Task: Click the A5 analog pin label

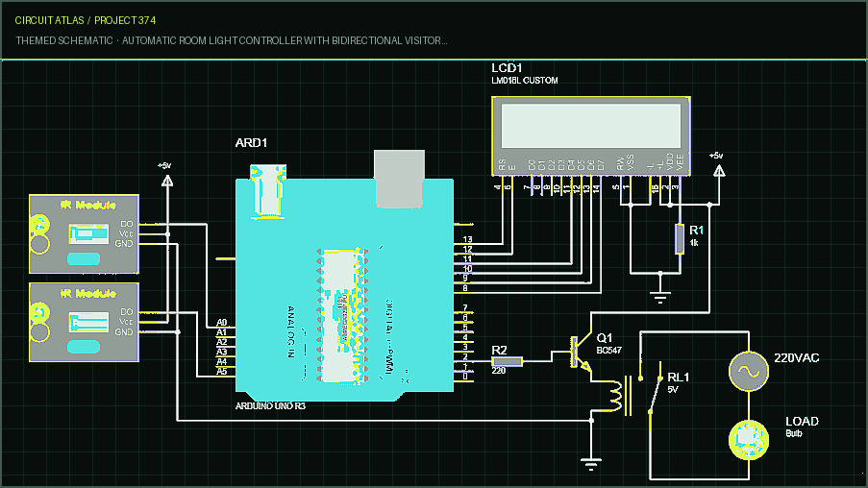Action: [x=221, y=371]
